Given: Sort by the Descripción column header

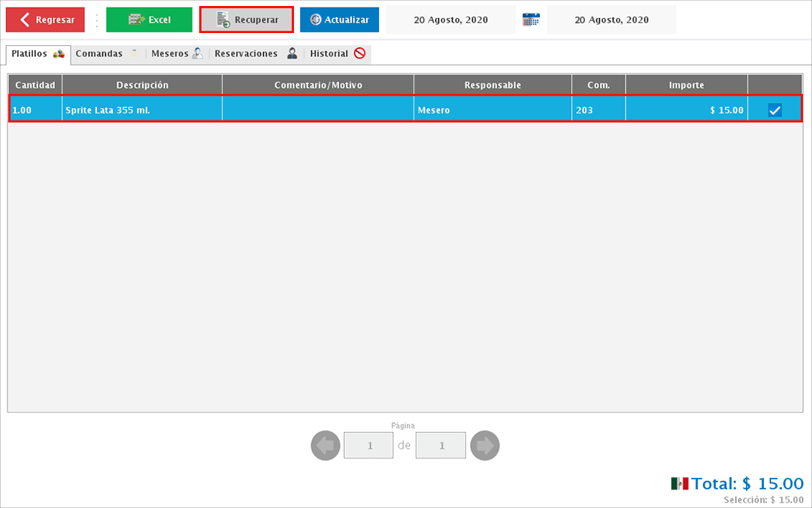Looking at the screenshot, I should [x=142, y=85].
